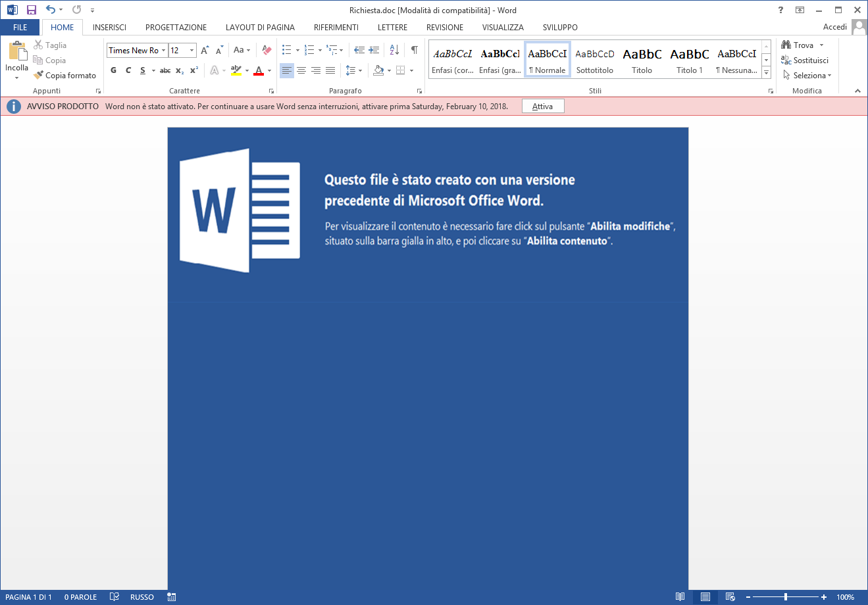Click the Trova find button

pos(797,45)
